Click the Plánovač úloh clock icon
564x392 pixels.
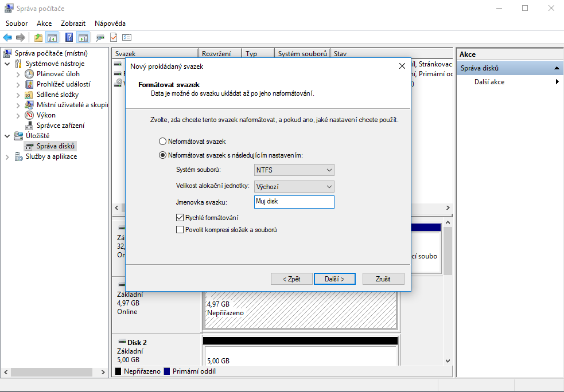[x=29, y=74]
